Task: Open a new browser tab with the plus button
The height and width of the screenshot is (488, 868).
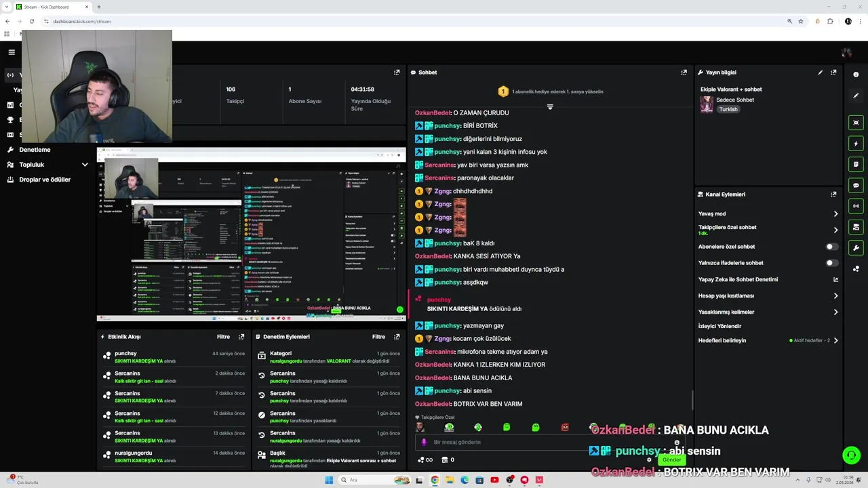Action: 99,7
